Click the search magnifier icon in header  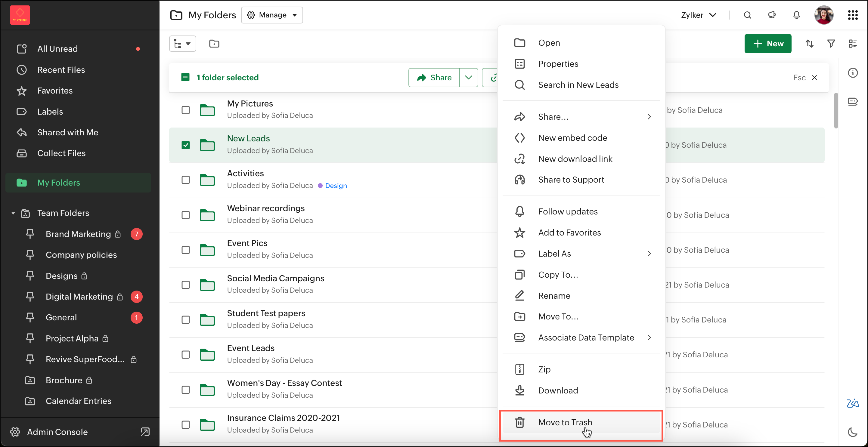point(747,15)
